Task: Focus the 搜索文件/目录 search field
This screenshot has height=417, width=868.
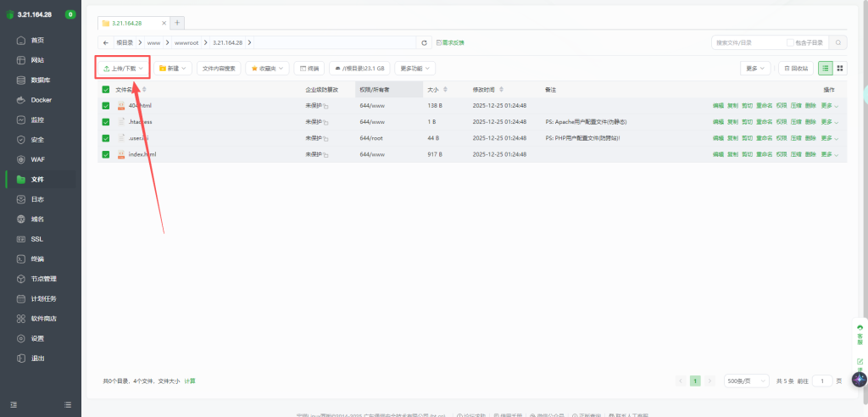Action: pos(748,42)
